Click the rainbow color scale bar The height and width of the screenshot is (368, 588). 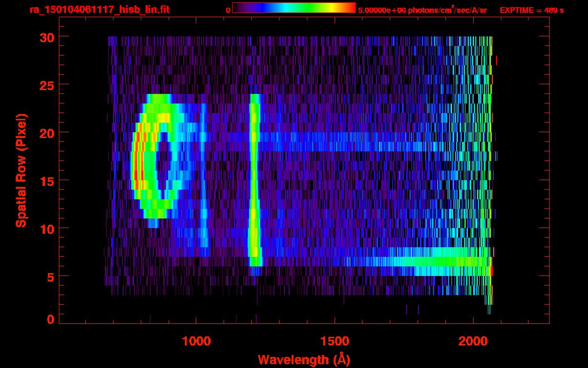pyautogui.click(x=294, y=8)
